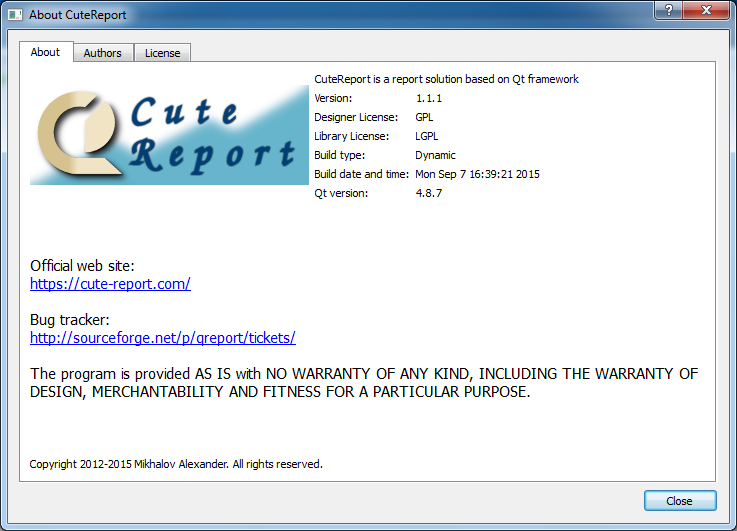
Task: Click the question mark help button
Action: [667, 11]
